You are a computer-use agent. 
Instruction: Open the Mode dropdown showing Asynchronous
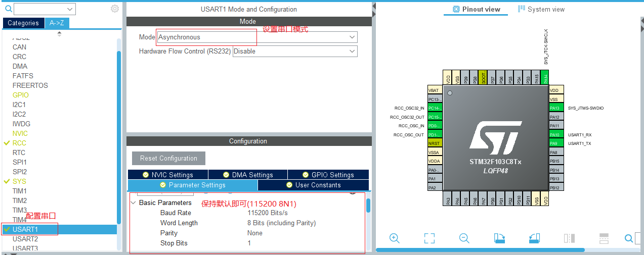257,37
